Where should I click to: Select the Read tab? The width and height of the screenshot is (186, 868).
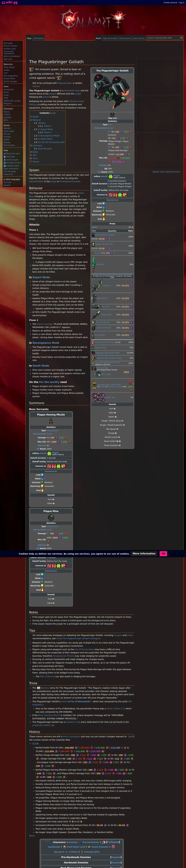click(98, 38)
